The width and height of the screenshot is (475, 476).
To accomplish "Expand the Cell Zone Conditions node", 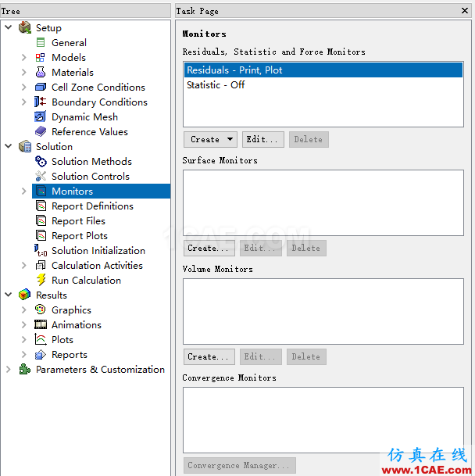I will click(24, 87).
